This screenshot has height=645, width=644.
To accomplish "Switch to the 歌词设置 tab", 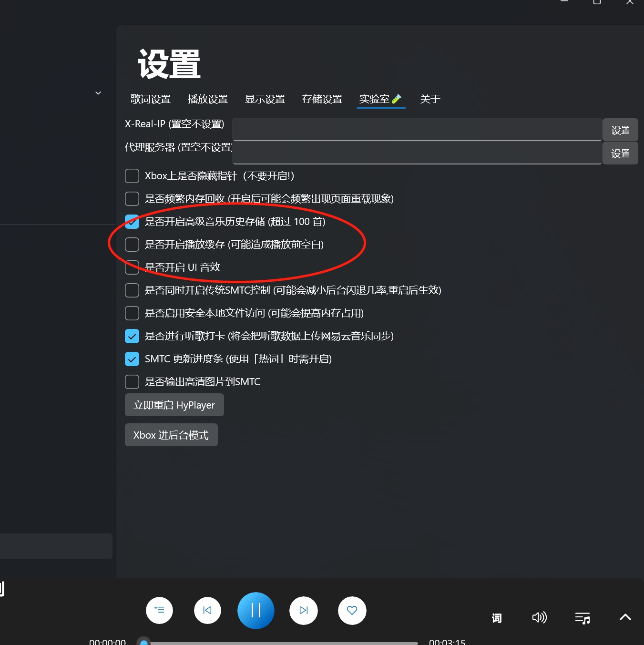I will [150, 99].
